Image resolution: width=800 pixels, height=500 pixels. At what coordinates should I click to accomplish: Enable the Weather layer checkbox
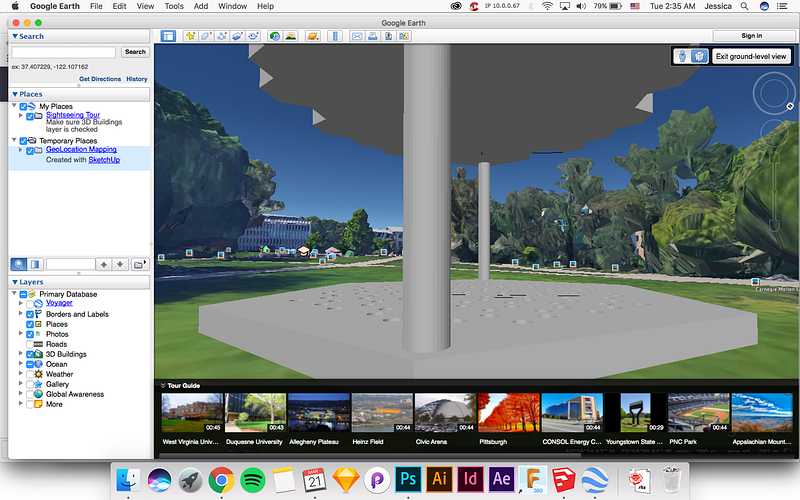[30, 374]
